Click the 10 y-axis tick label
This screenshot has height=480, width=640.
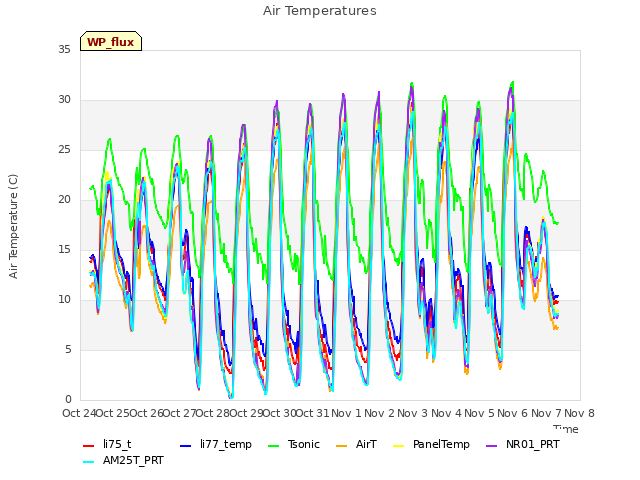(64, 300)
